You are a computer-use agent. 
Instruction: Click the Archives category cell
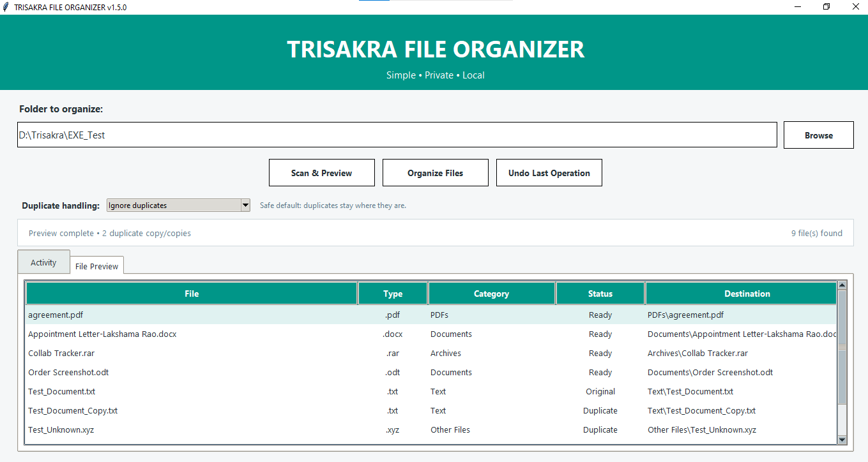click(446, 353)
